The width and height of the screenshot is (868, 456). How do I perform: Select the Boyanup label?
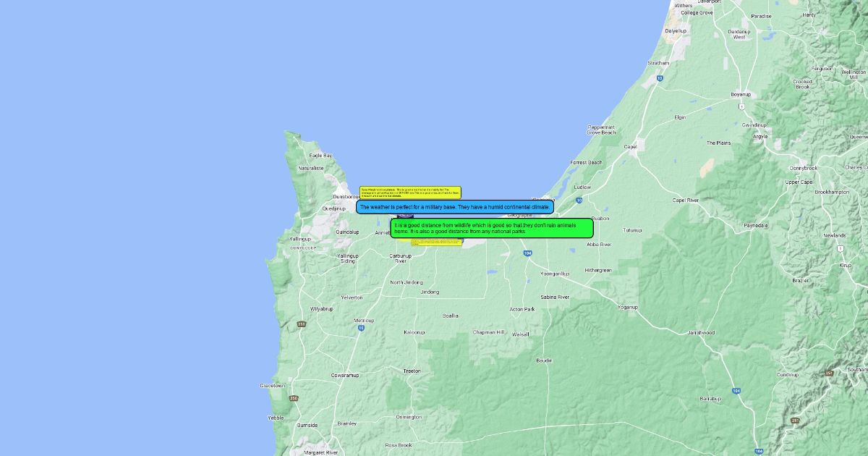pyautogui.click(x=741, y=94)
